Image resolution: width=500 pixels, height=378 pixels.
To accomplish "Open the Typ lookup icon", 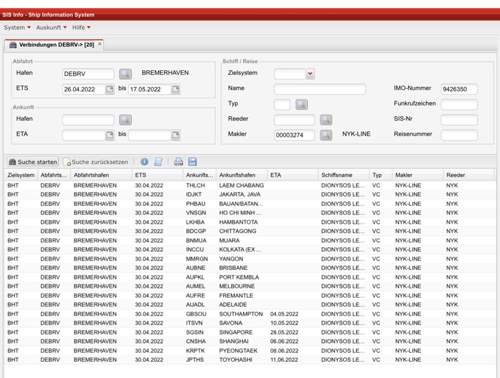I will [302, 104].
